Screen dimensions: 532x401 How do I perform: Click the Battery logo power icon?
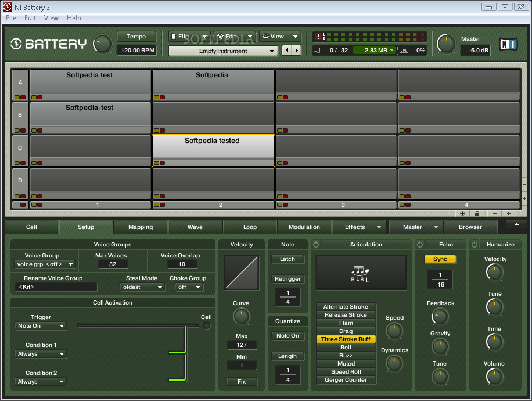pos(16,44)
